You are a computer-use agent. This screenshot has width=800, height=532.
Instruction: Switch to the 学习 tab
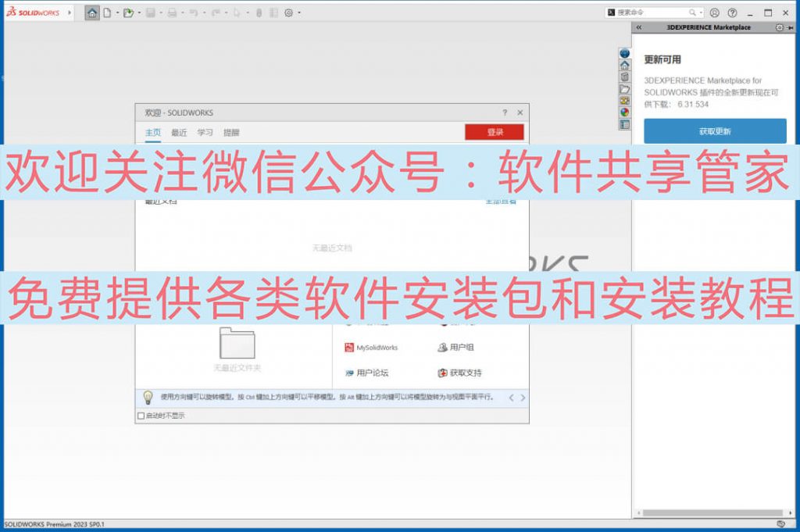tap(205, 133)
